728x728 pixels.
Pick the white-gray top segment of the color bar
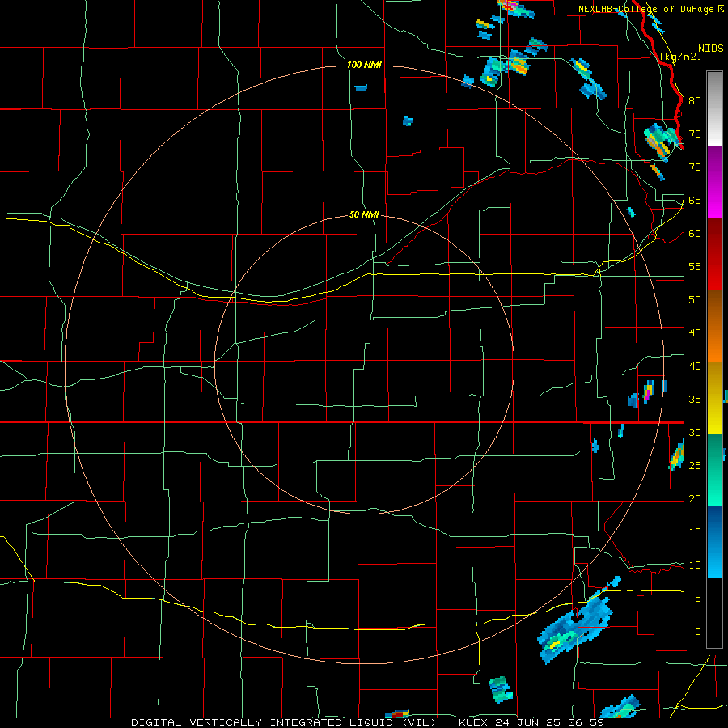click(x=714, y=108)
